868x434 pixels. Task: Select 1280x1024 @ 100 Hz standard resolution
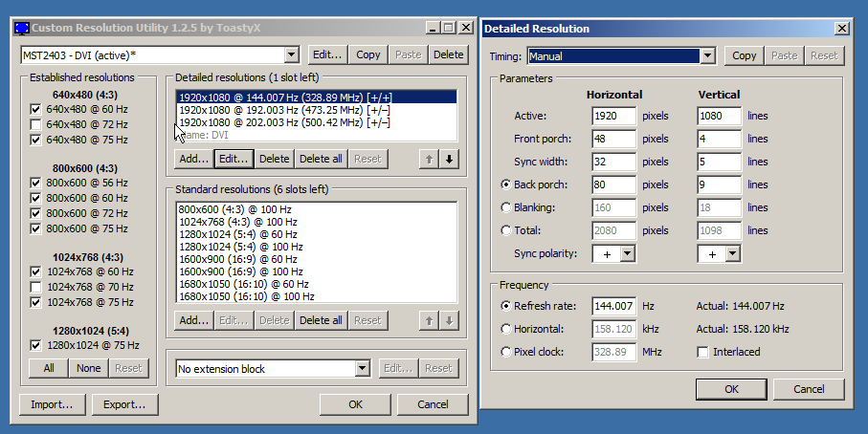(x=241, y=247)
